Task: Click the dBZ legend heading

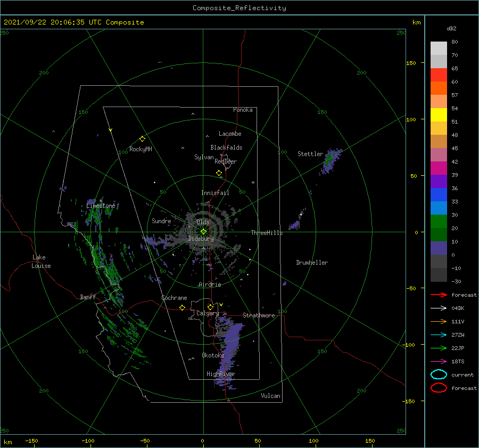Action: [x=451, y=28]
